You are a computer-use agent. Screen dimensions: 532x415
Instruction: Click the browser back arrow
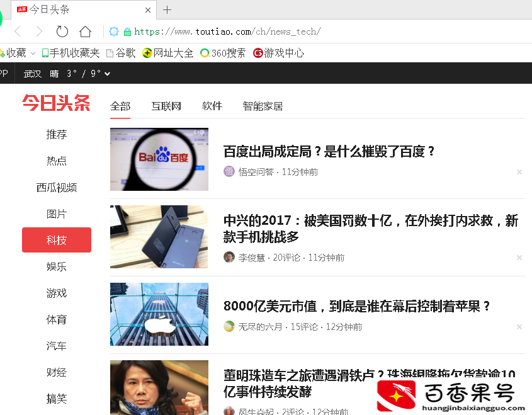[x=18, y=31]
